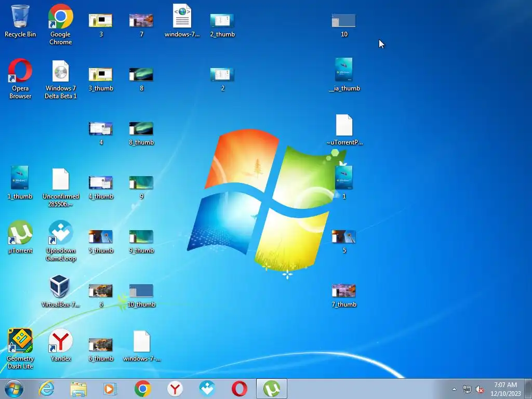Select the 1_thumb image file
532x399 pixels.
tap(20, 182)
